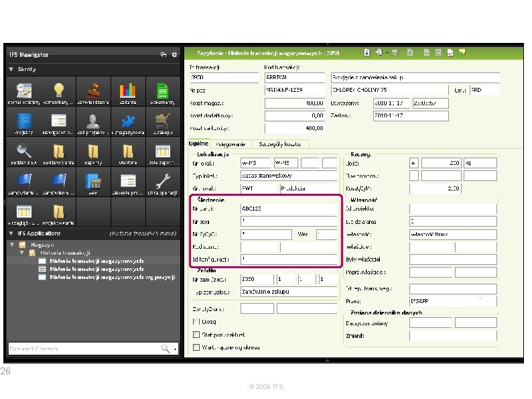Image resolution: width=532 pixels, height=399 pixels.
Task: Open the Przegląd table shortcut
Action: tap(24, 212)
